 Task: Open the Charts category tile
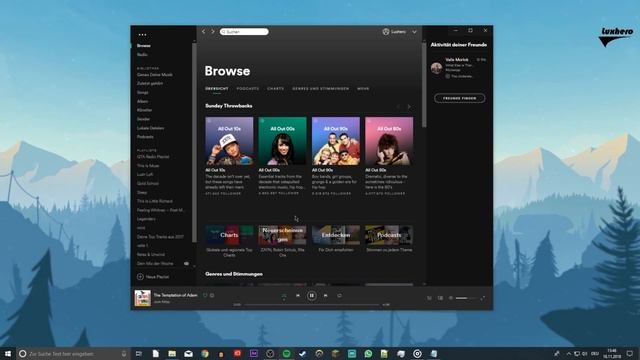[x=229, y=235]
